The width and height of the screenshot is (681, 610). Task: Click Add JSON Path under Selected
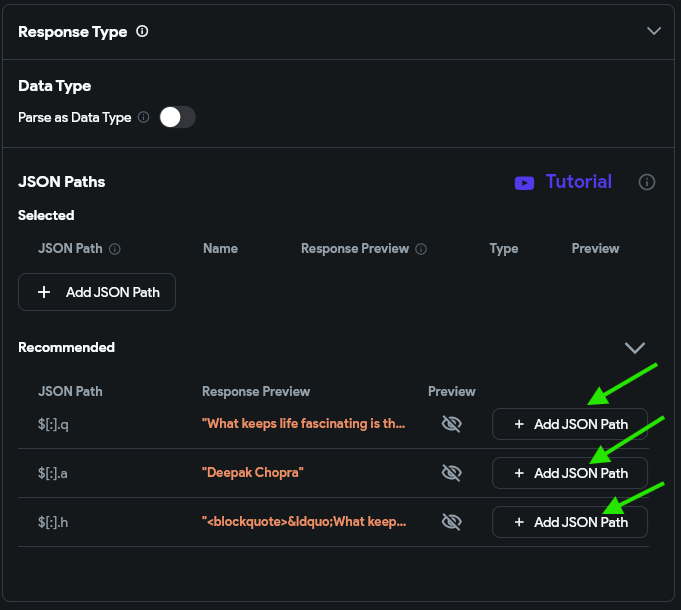click(97, 292)
